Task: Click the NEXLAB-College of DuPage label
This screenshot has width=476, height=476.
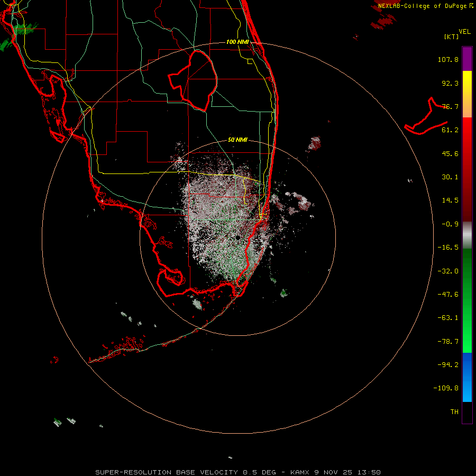Action: click(x=426, y=6)
